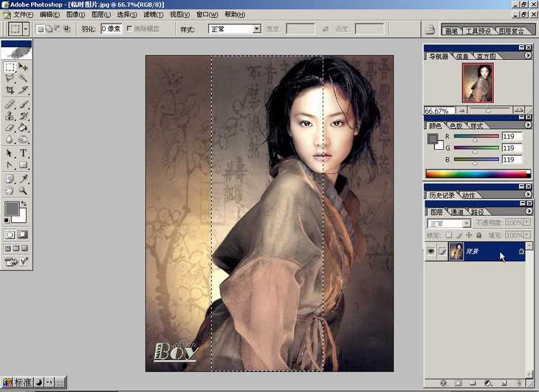Open 滤镜 (Filter) menu

pyautogui.click(x=154, y=15)
